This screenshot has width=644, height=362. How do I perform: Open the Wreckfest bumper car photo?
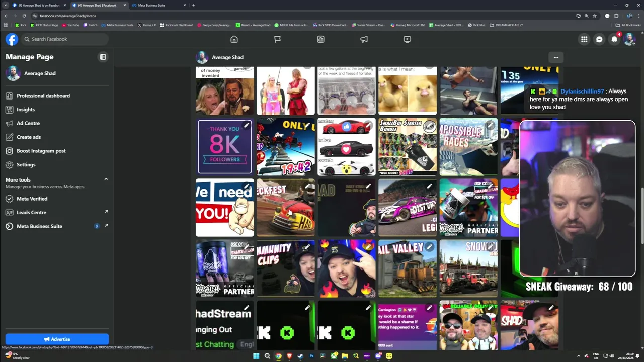point(286,208)
